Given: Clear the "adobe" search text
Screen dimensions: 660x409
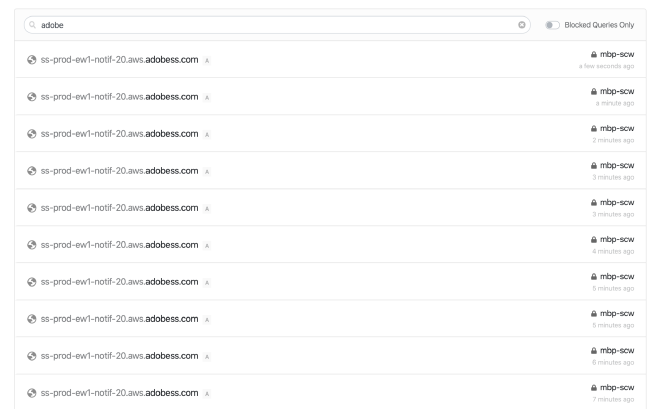Looking at the screenshot, I should coord(522,24).
